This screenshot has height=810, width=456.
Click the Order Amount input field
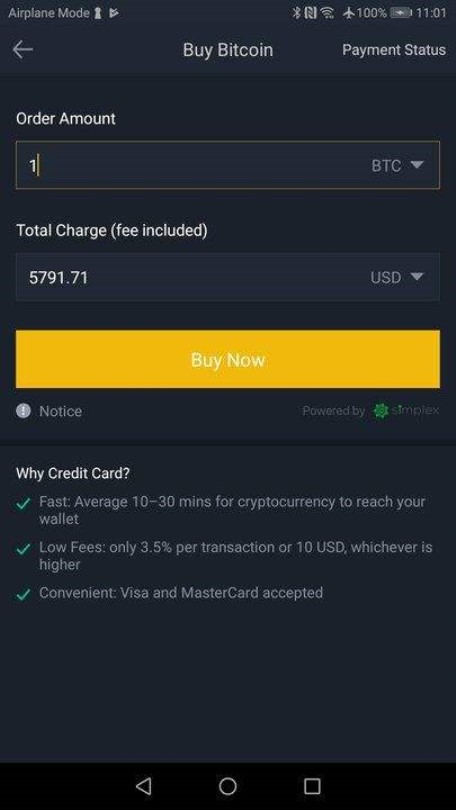click(x=228, y=165)
